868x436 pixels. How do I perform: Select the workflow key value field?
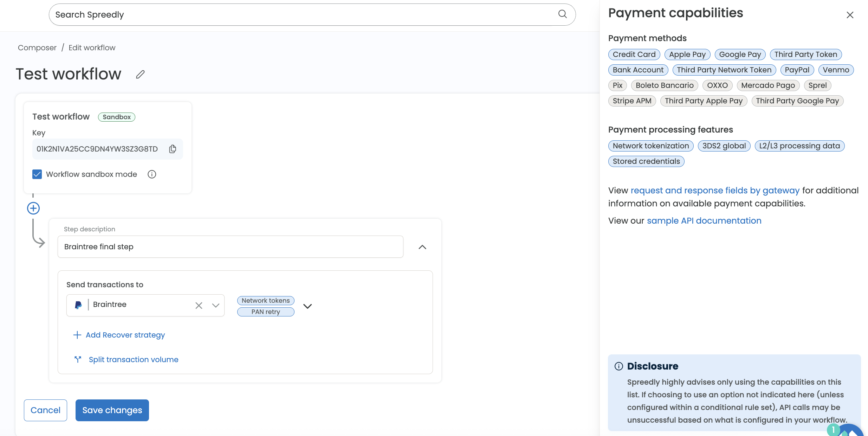[108, 149]
